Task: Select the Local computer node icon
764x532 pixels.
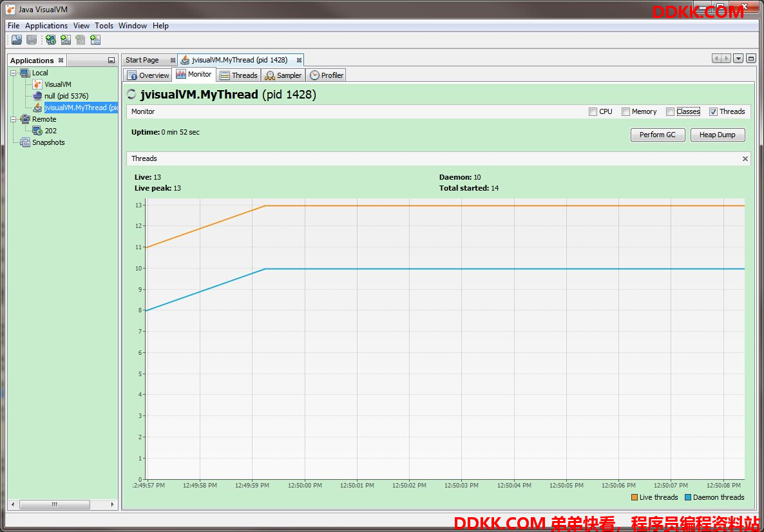Action: [25, 73]
